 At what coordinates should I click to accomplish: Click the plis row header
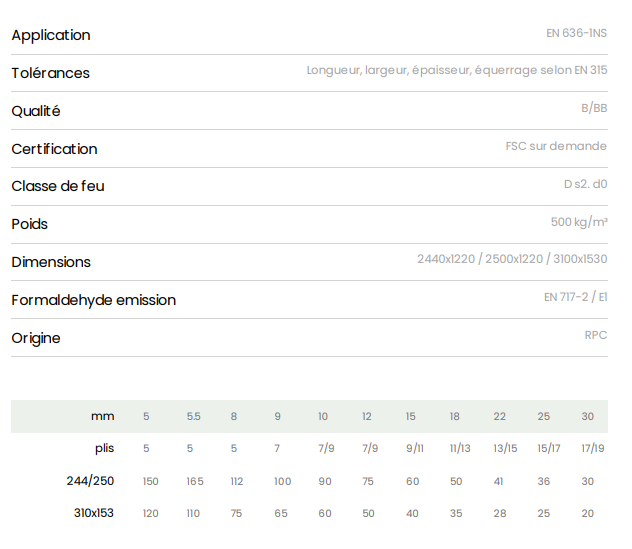104,448
